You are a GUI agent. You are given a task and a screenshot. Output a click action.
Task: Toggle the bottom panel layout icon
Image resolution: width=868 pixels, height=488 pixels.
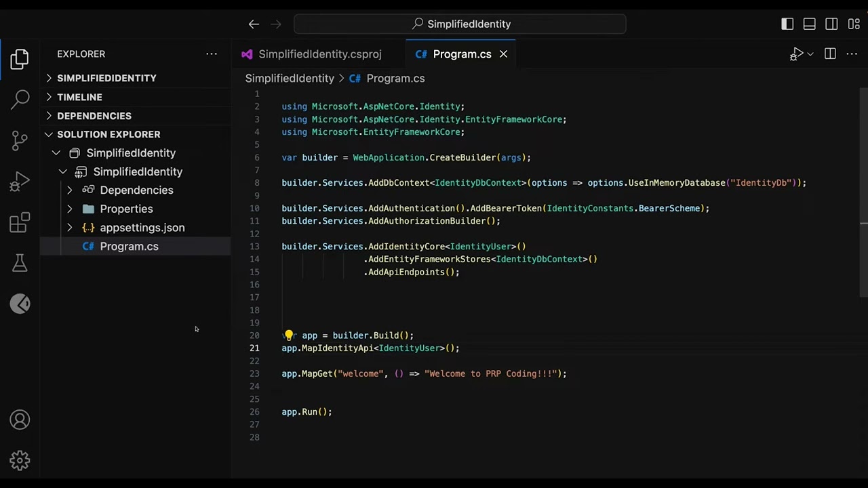(809, 24)
